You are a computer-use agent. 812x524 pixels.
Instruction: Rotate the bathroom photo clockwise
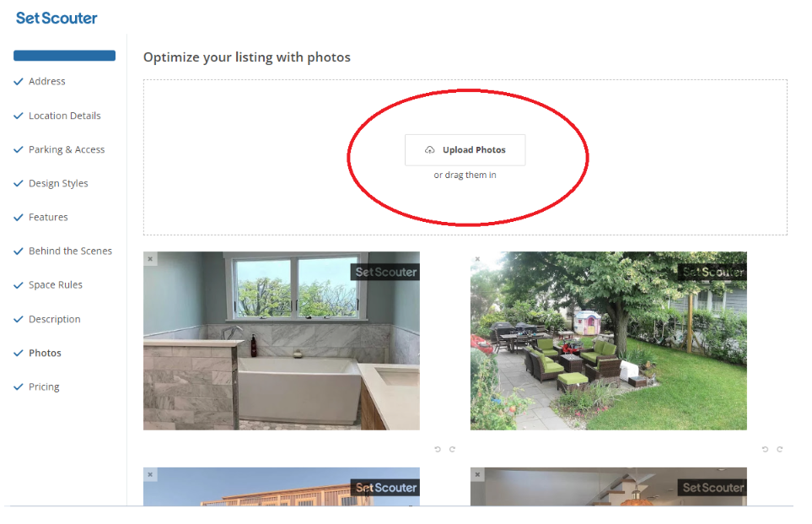click(452, 450)
